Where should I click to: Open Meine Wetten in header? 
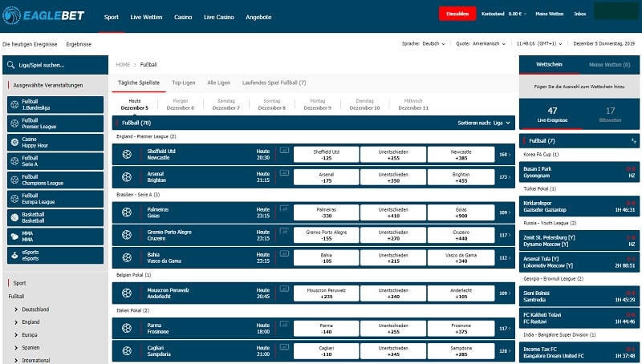550,14
